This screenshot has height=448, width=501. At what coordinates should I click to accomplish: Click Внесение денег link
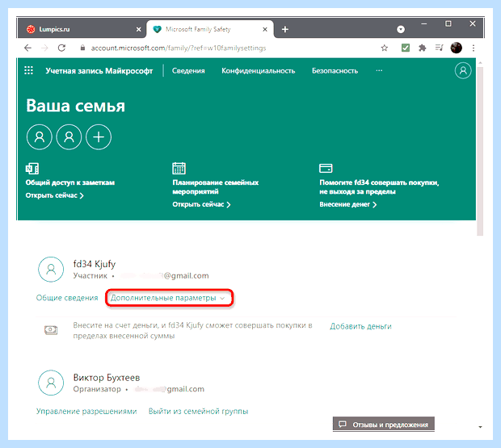348,204
